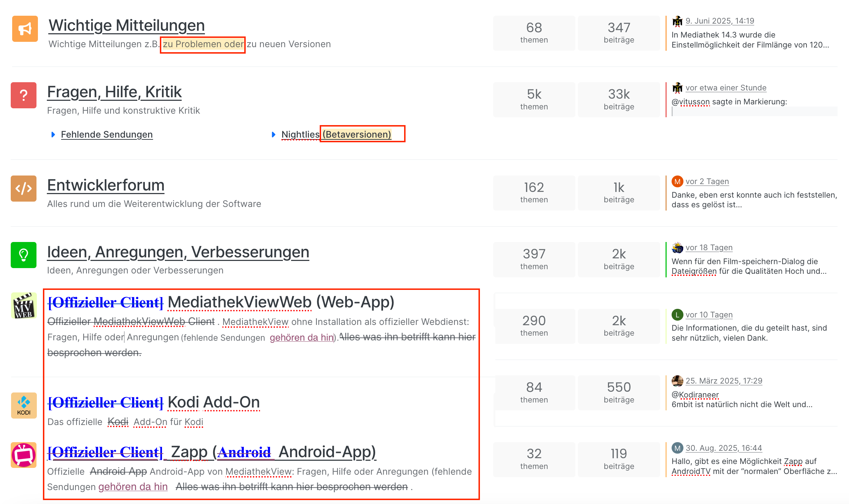Click the 'gehören da hin' link under MediathekViewWeb

click(x=301, y=337)
